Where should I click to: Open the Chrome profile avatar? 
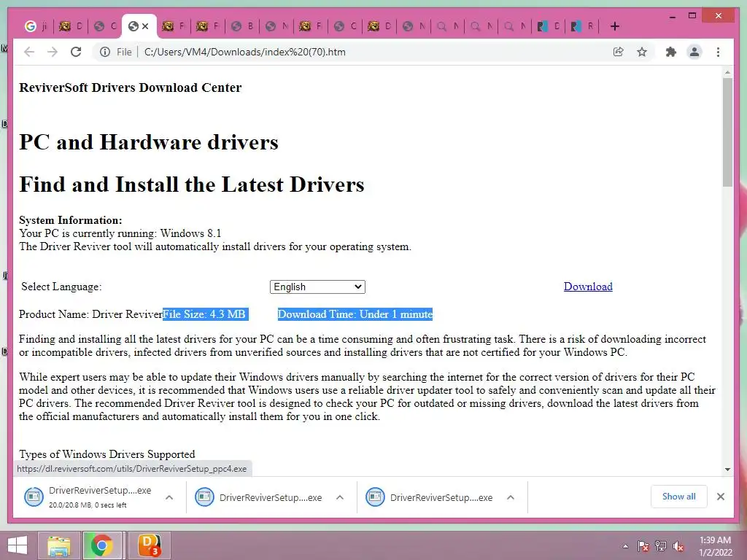pos(694,52)
